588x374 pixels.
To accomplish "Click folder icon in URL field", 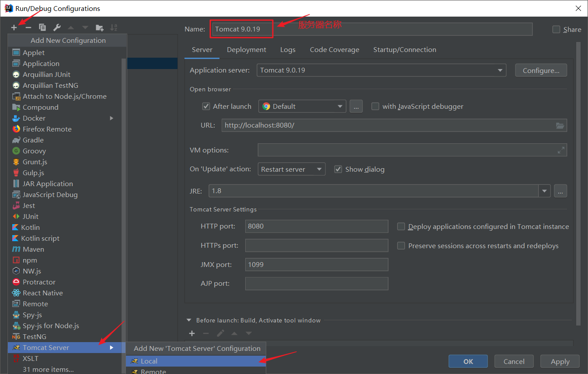I will click(560, 125).
